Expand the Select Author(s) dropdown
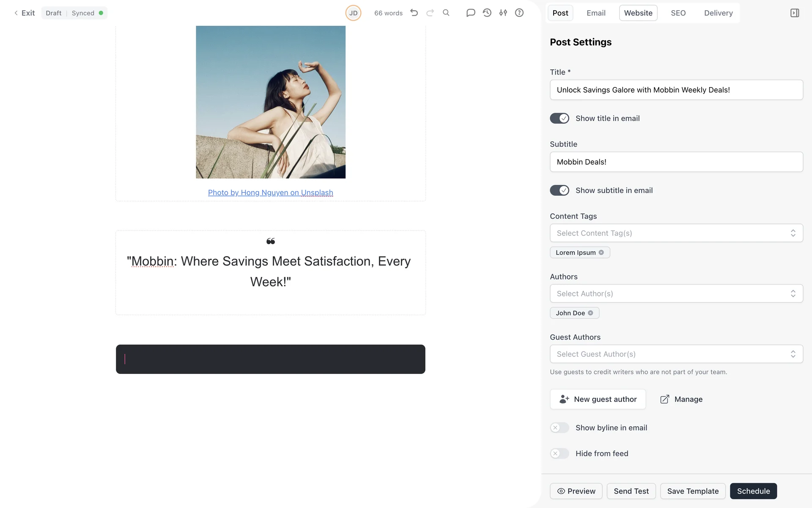812x508 pixels. (x=676, y=293)
